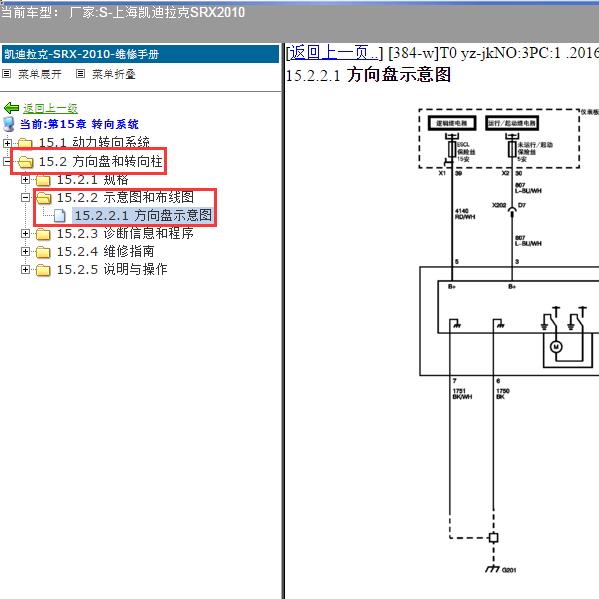Screen dimensions: 599x599
Task: Click the motor M symbol in diagram
Action: (556, 347)
